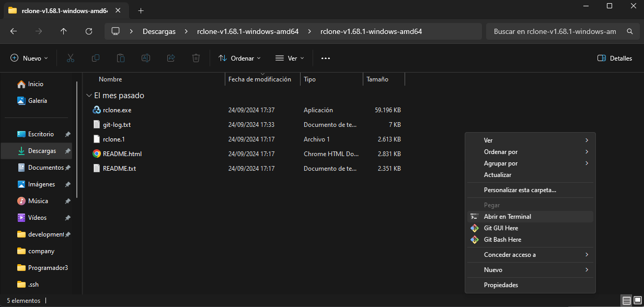This screenshot has height=307, width=644.
Task: Select the README.txt file row
Action: [x=246, y=169]
